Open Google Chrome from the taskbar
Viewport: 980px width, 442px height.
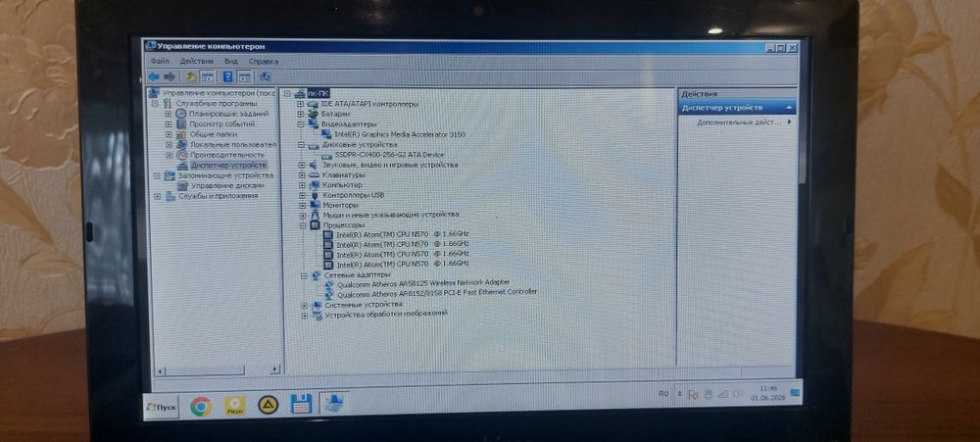coord(200,407)
